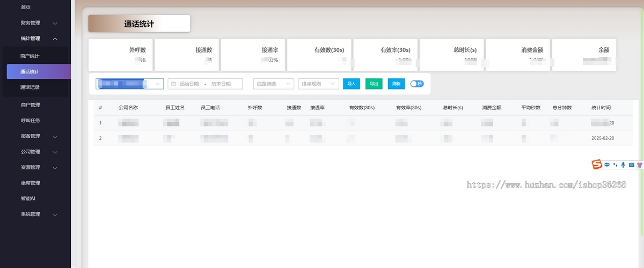Click the 有效率(30s) table column header
The image size is (644, 268).
click(409, 108)
